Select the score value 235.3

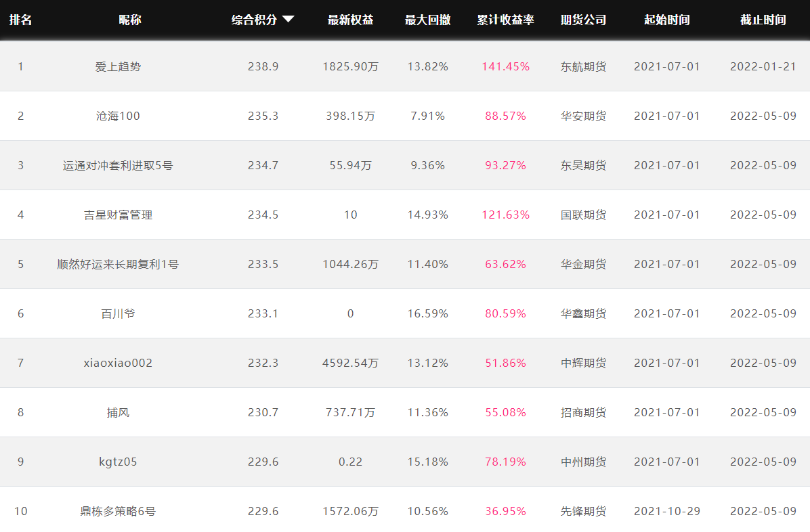tap(263, 116)
